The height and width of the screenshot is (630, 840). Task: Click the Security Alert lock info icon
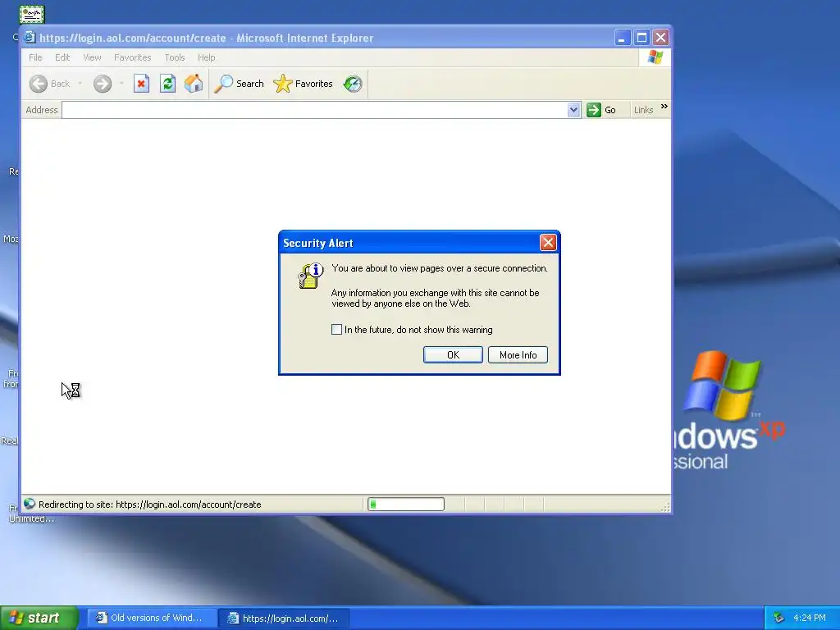pos(311,276)
